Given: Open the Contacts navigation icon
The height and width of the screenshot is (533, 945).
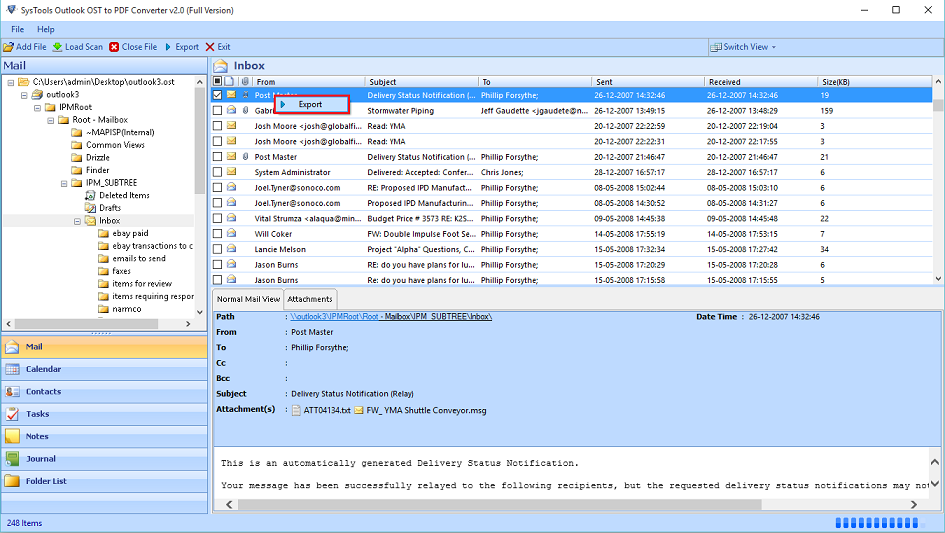Looking at the screenshot, I should click(x=12, y=392).
